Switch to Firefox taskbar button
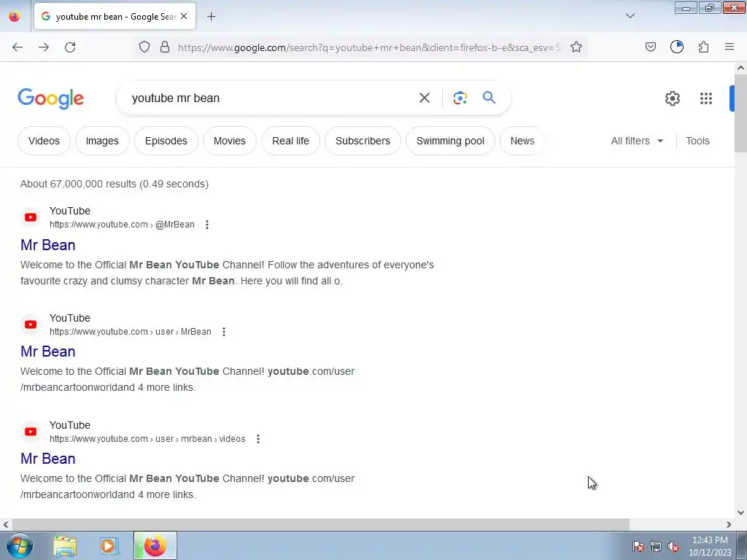Image resolution: width=747 pixels, height=560 pixels. pyautogui.click(x=155, y=545)
